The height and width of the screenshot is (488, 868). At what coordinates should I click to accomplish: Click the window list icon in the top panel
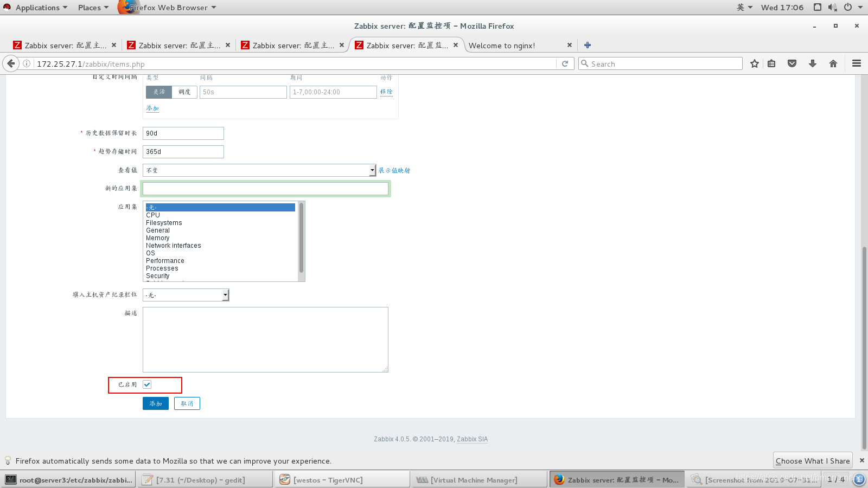click(x=818, y=7)
